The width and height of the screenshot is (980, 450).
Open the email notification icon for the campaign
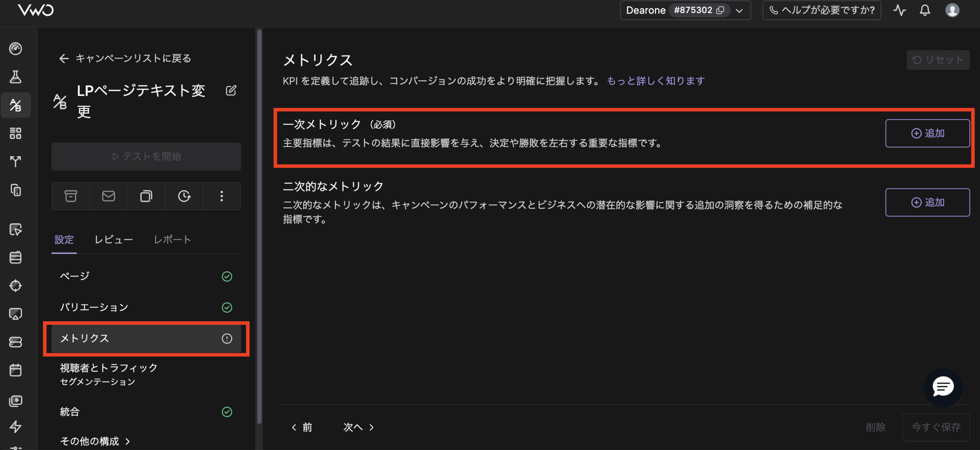pyautogui.click(x=108, y=196)
